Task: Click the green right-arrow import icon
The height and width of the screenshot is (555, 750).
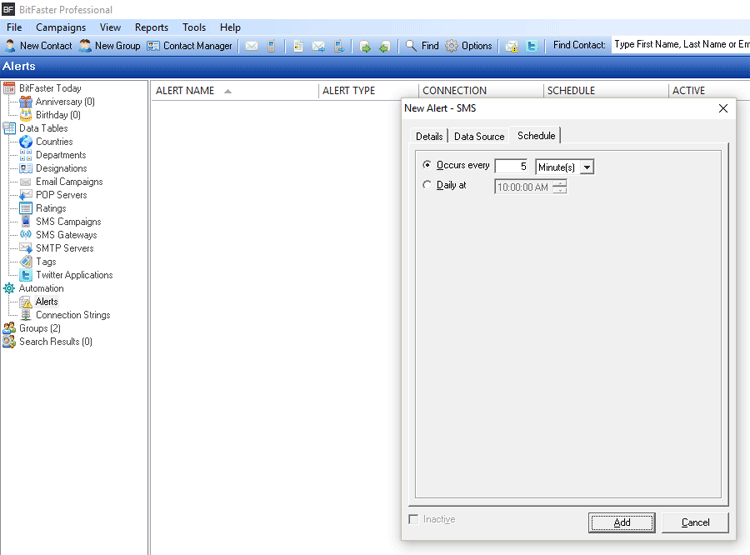Action: [365, 46]
